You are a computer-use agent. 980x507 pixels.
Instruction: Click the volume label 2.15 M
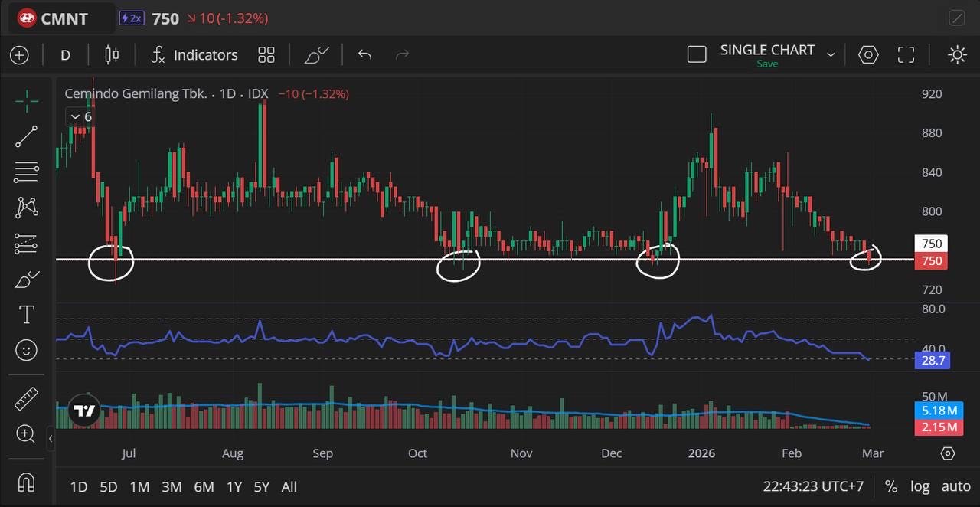[x=939, y=427]
